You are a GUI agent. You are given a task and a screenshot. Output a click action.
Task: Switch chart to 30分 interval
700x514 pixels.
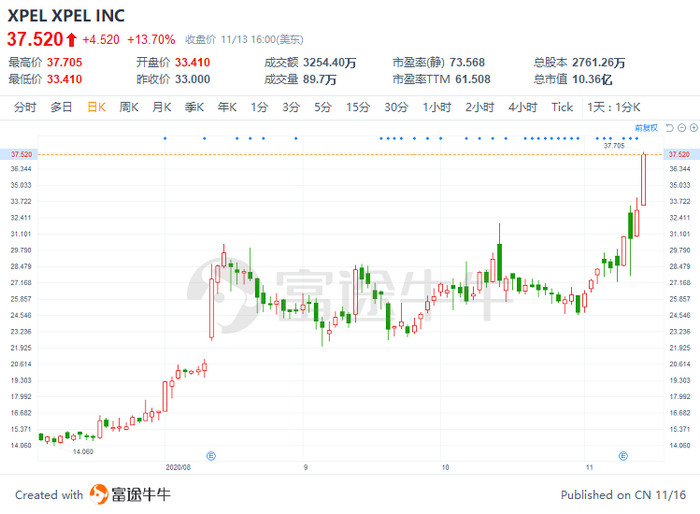click(396, 107)
